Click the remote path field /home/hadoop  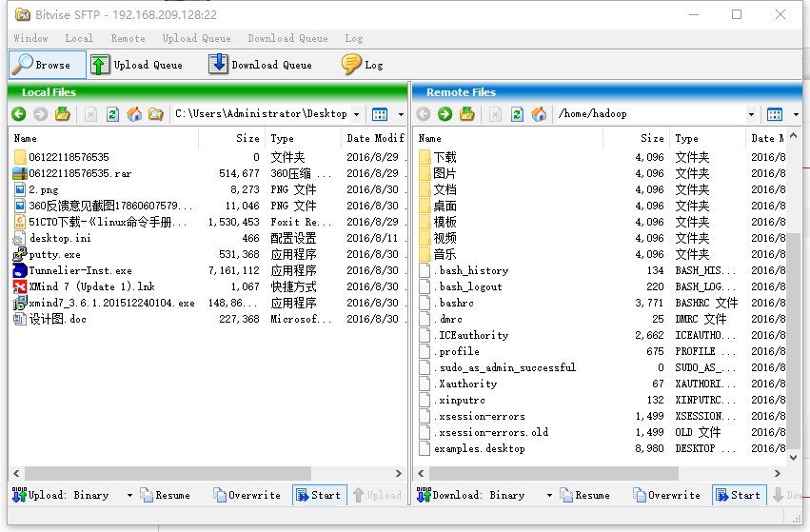tap(651, 113)
